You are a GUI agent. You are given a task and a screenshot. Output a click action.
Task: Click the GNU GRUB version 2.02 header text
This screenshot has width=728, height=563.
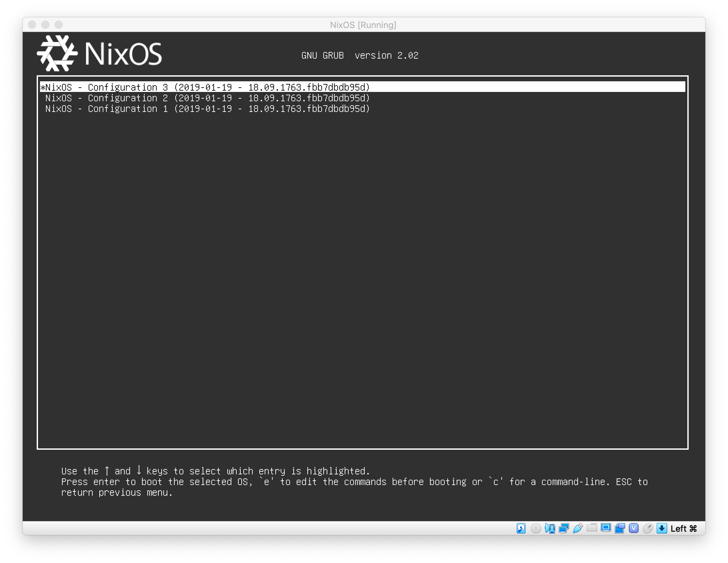(360, 55)
